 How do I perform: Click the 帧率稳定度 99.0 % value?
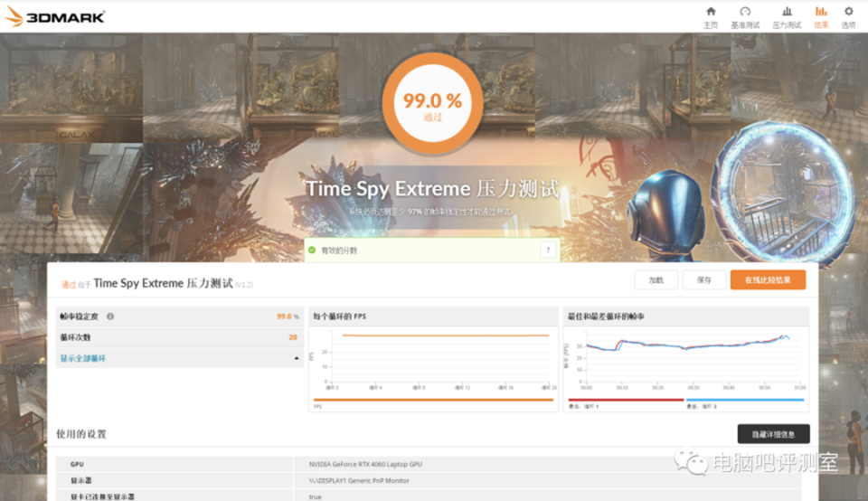coord(288,317)
